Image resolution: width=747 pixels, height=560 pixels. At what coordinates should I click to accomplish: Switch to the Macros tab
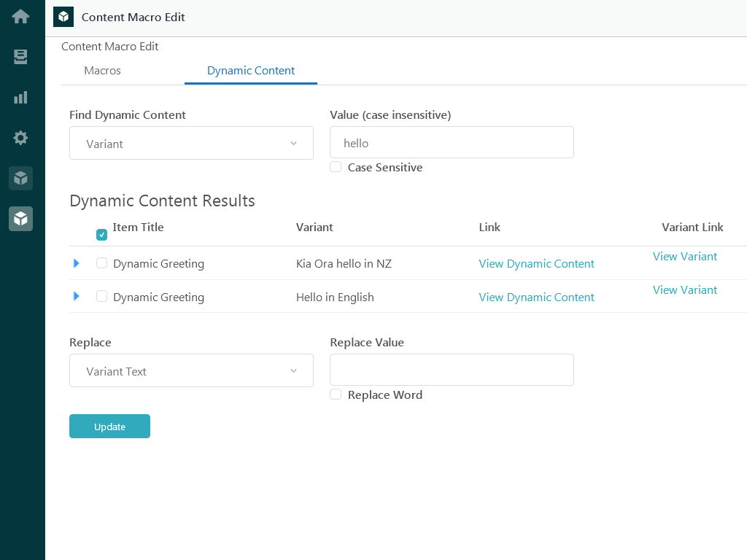102,71
